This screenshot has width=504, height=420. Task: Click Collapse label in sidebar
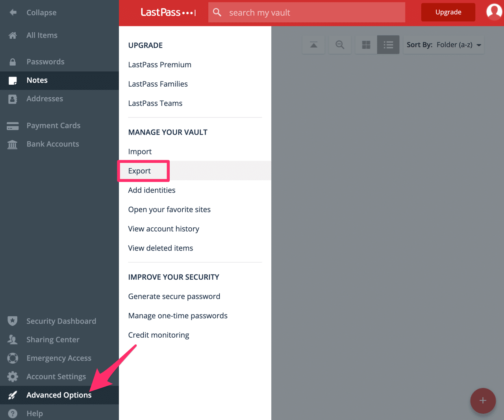pos(42,13)
